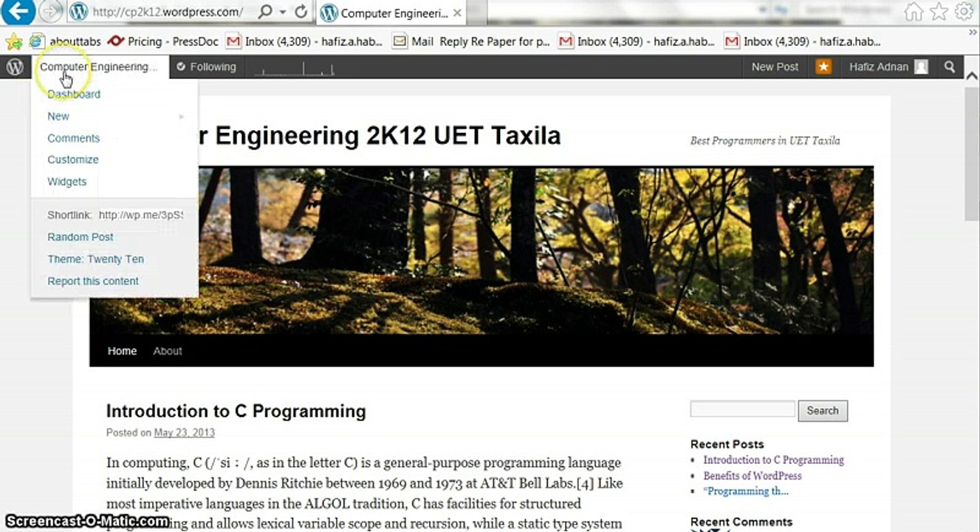The width and height of the screenshot is (980, 532).
Task: Click the May 23, 2013 post date link
Action: [184, 433]
